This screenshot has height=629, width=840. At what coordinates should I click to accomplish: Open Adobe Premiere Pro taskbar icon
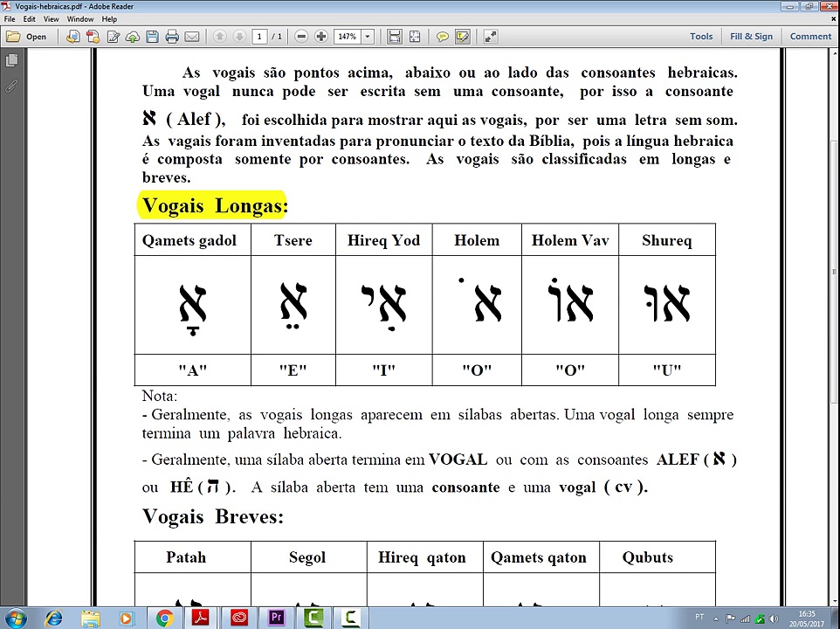[x=277, y=619]
